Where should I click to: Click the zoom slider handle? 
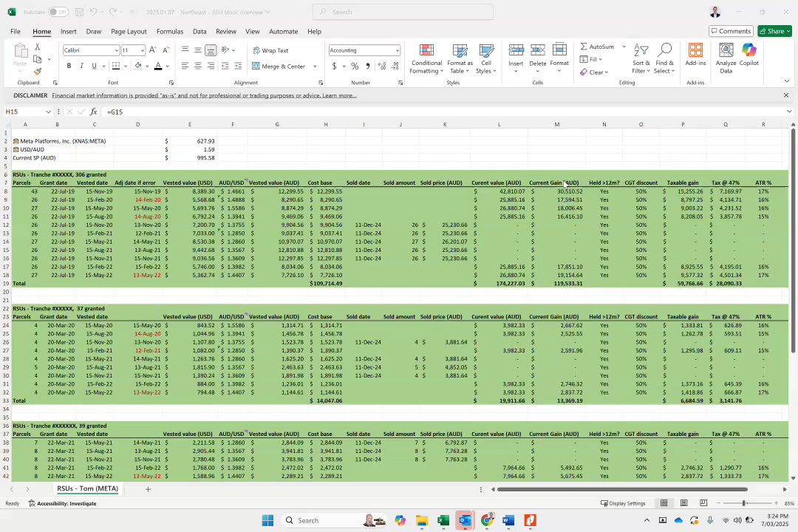click(x=744, y=503)
